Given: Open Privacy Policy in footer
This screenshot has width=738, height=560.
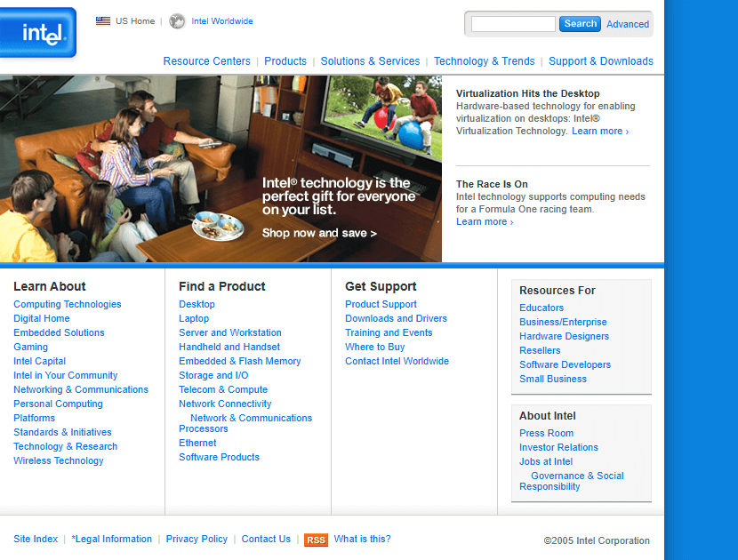Looking at the screenshot, I should 197,539.
